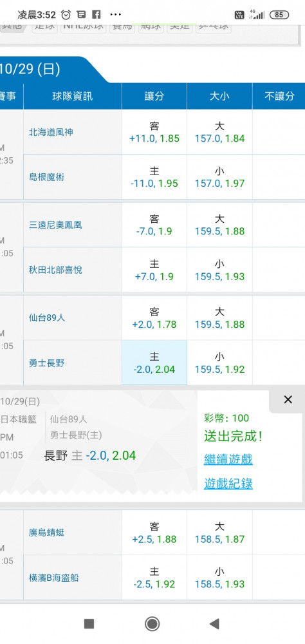Open the 遊戲紀錄 link
This screenshot has height=644, width=305.
pyautogui.click(x=228, y=484)
